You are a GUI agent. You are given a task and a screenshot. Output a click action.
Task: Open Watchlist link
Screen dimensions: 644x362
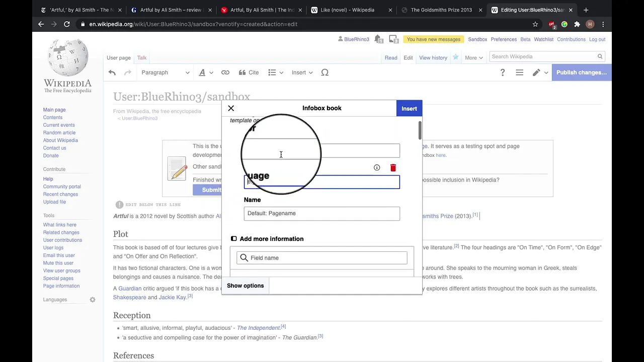[x=544, y=39]
